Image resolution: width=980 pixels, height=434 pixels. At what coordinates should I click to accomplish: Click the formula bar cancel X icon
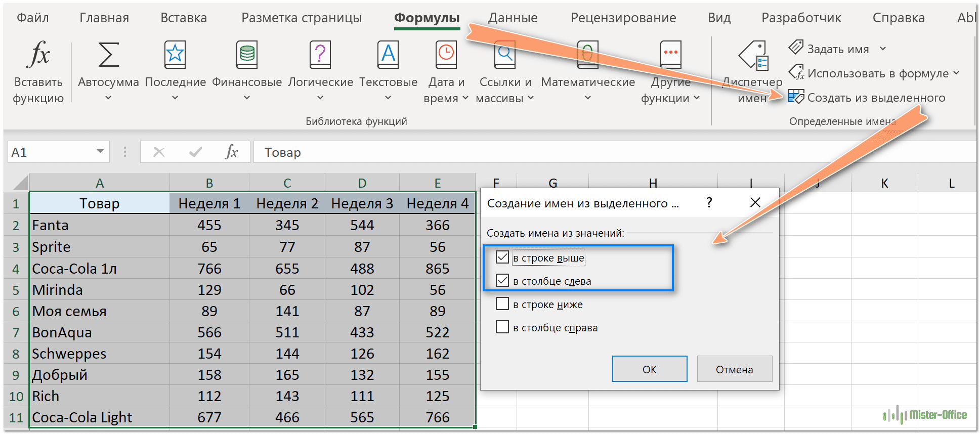coord(159,152)
